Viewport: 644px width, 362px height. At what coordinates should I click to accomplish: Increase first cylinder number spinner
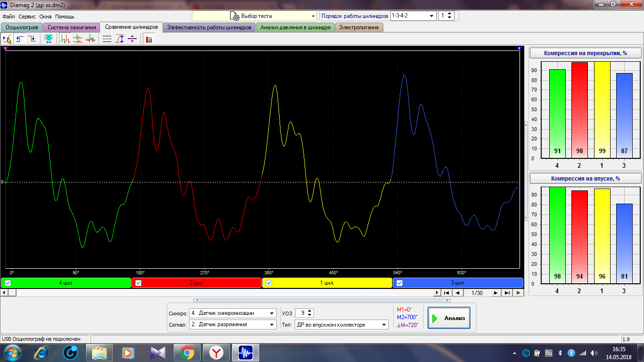coord(450,14)
